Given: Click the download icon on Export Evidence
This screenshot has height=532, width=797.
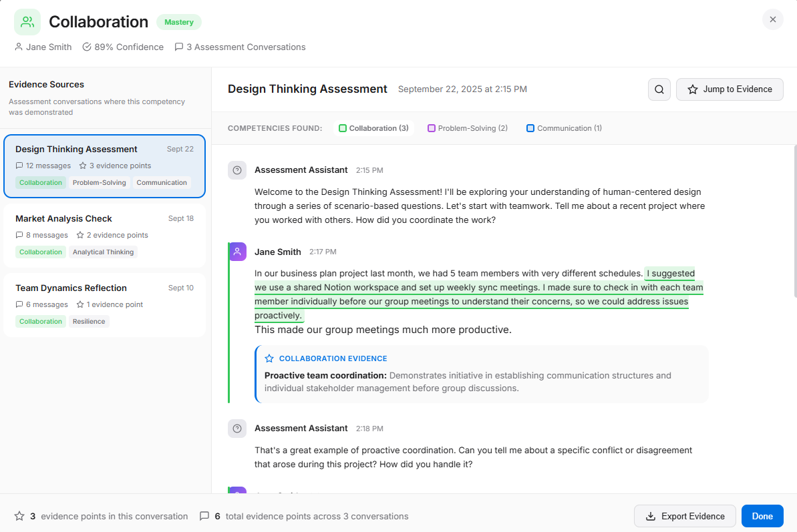Looking at the screenshot, I should click(650, 516).
